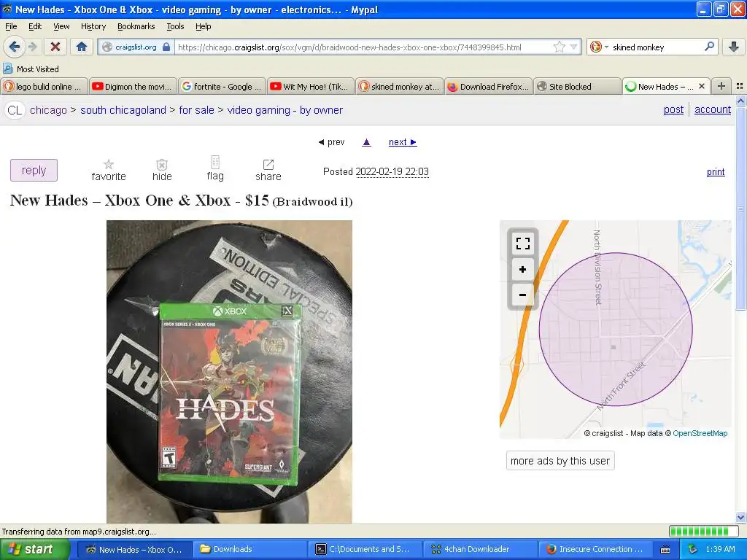This screenshot has height=560, width=747.
Task: Click the list all tabs grid icon
Action: (x=740, y=86)
